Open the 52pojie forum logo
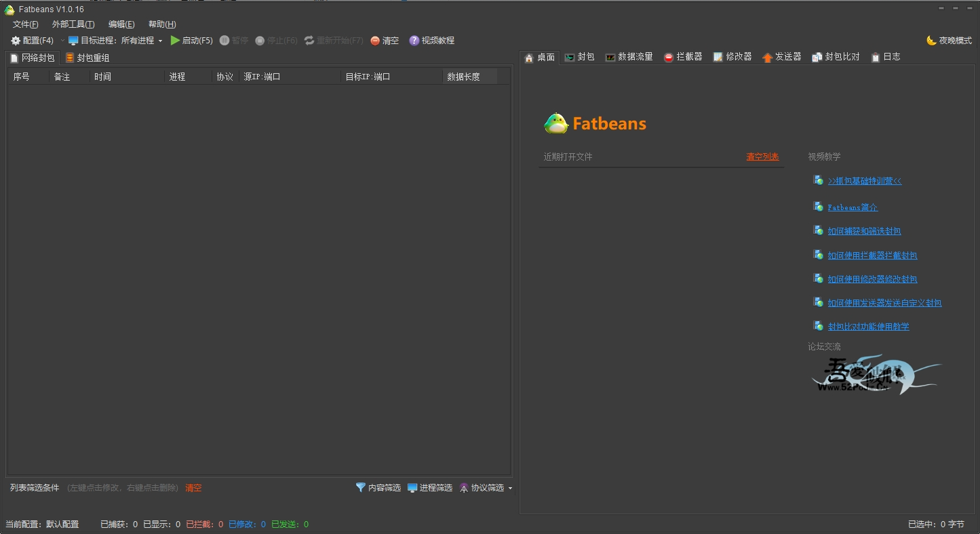The height and width of the screenshot is (534, 980). click(876, 375)
